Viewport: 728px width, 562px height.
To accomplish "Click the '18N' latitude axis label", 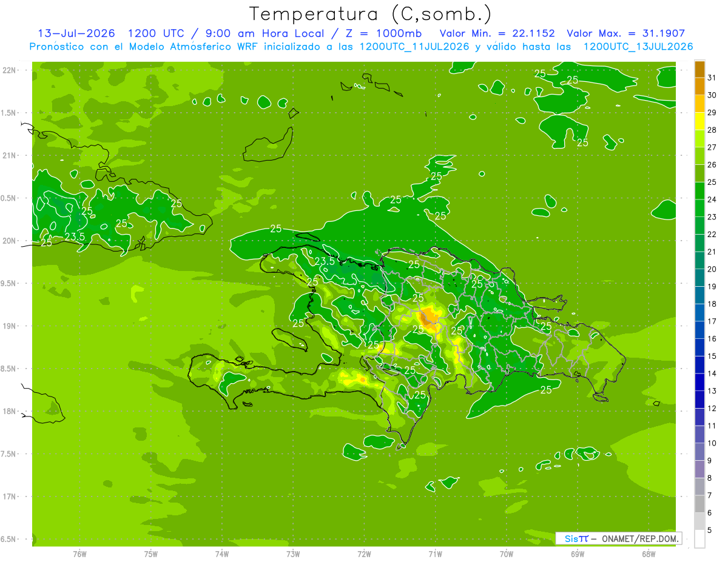I will [10, 412].
